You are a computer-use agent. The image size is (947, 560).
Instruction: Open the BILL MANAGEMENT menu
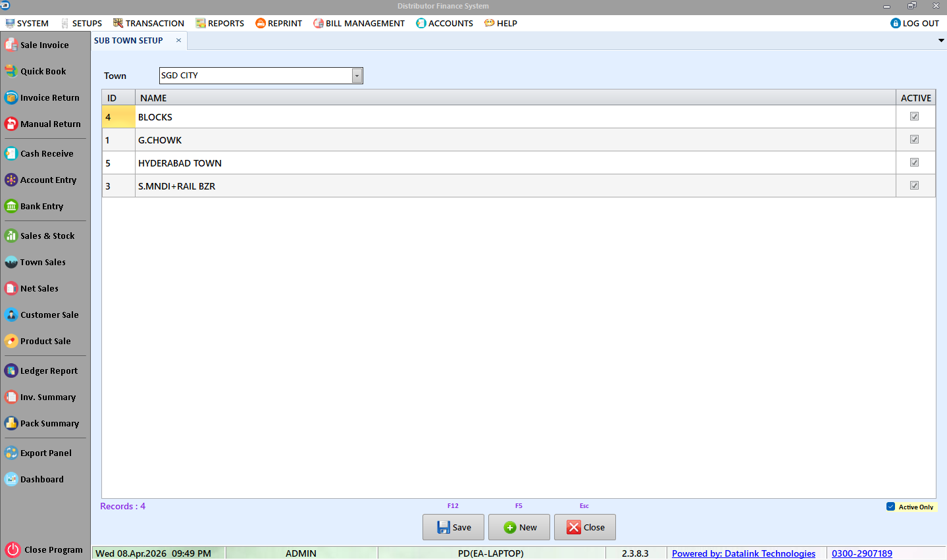click(x=359, y=23)
